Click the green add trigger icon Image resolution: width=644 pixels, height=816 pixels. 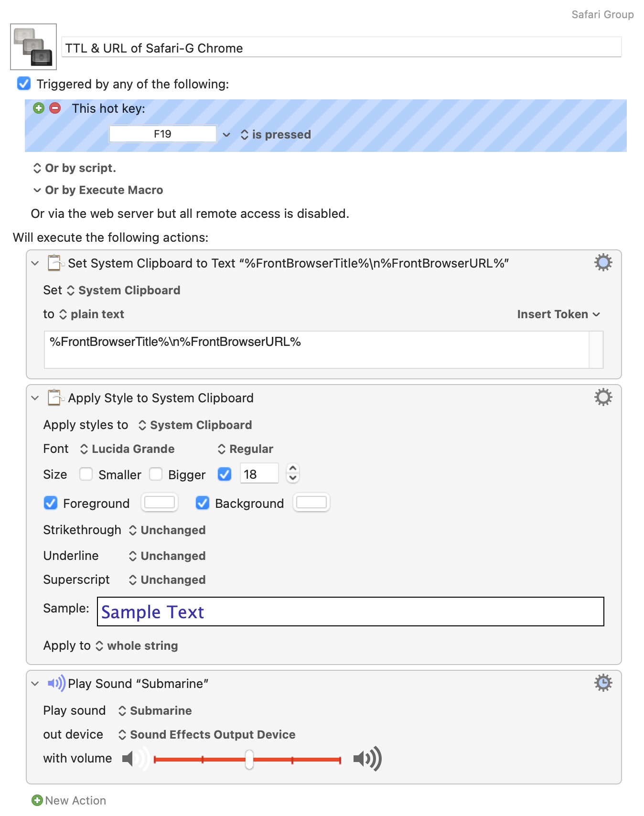pyautogui.click(x=39, y=108)
